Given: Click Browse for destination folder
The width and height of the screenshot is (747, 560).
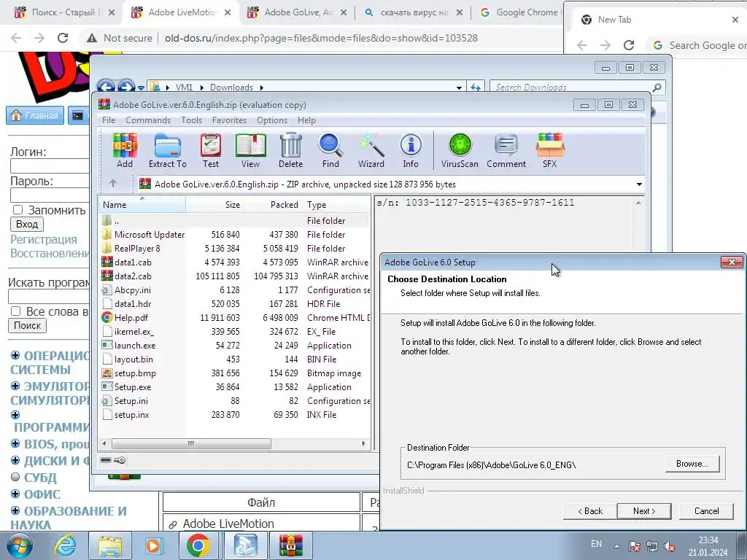Looking at the screenshot, I should coord(692,464).
